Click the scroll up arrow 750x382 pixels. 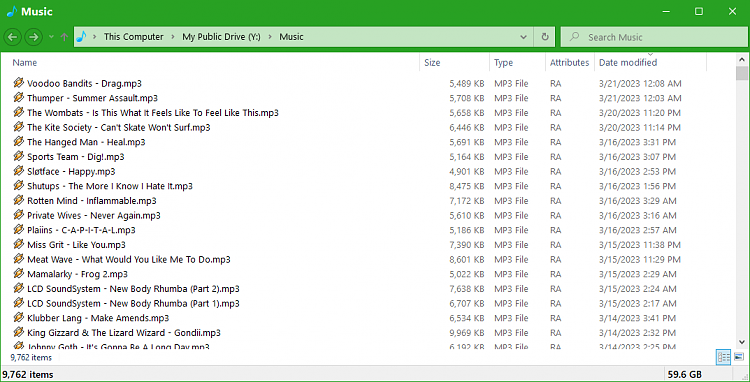click(742, 59)
